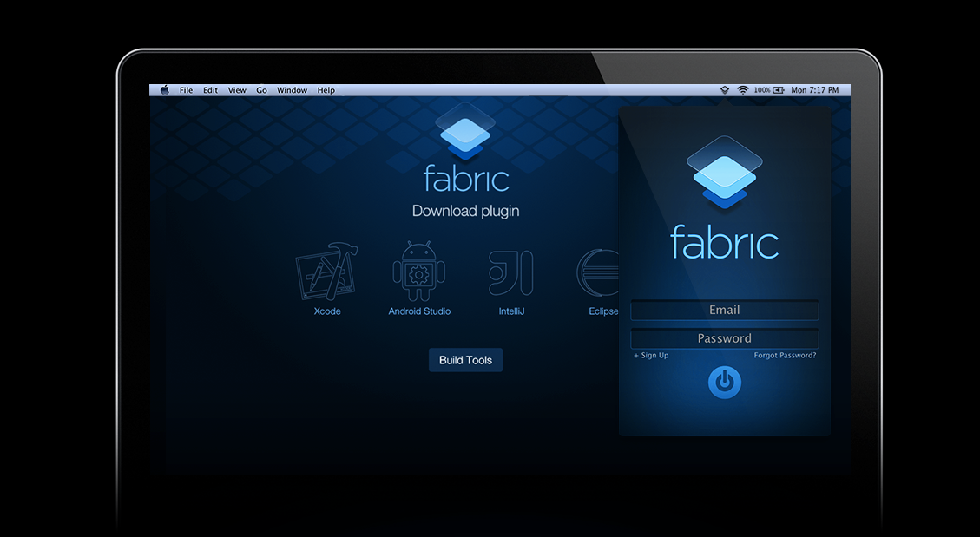Click the battery status icon
The image size is (980, 537).
pyautogui.click(x=779, y=90)
